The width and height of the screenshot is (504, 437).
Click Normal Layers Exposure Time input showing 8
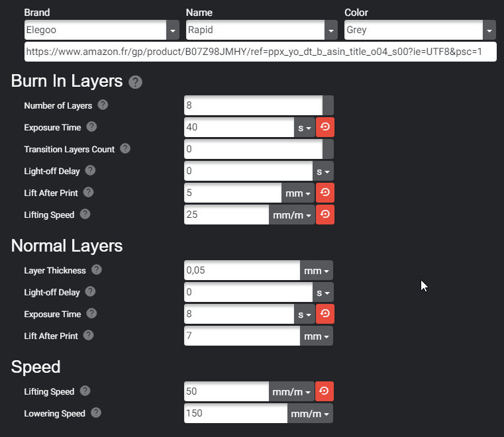coord(239,314)
